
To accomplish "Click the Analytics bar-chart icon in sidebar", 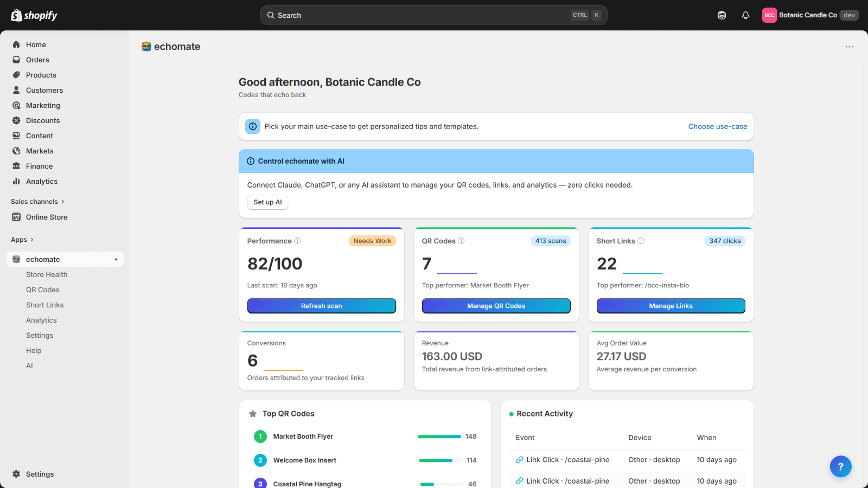I will coord(16,181).
